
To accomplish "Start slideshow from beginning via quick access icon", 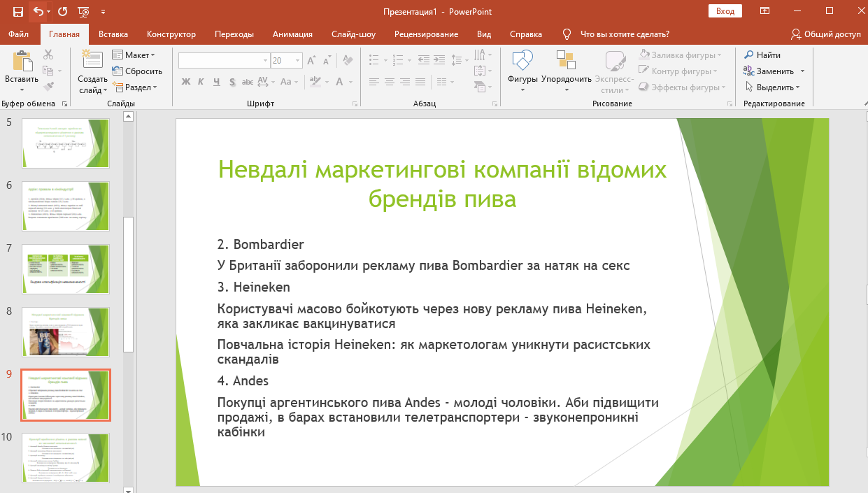I will pyautogui.click(x=84, y=11).
